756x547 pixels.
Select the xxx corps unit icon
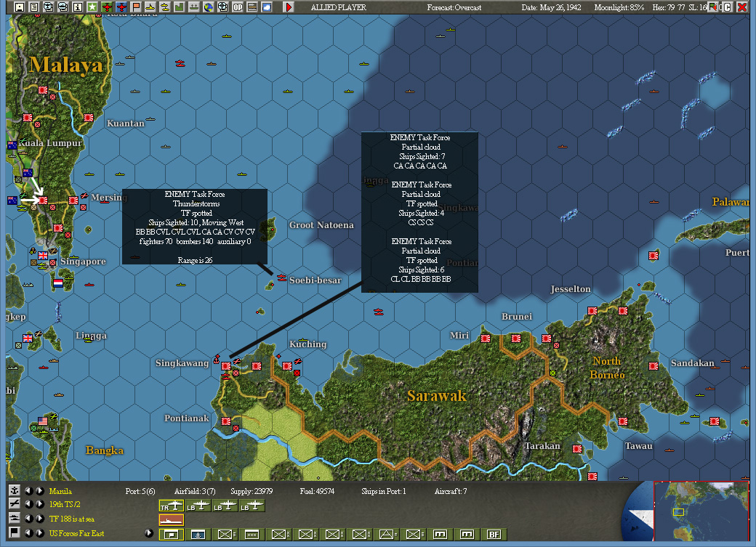coord(252,534)
